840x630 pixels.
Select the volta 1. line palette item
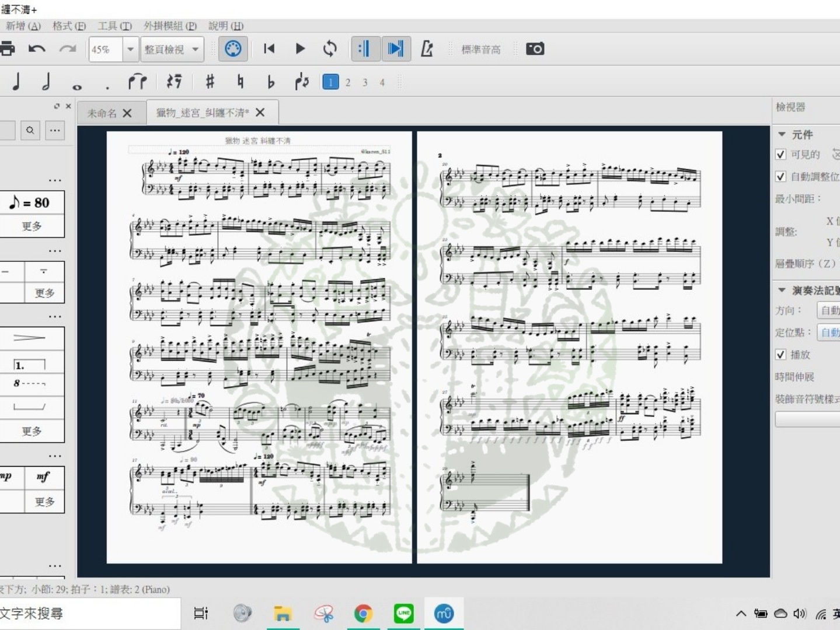pyautogui.click(x=29, y=365)
